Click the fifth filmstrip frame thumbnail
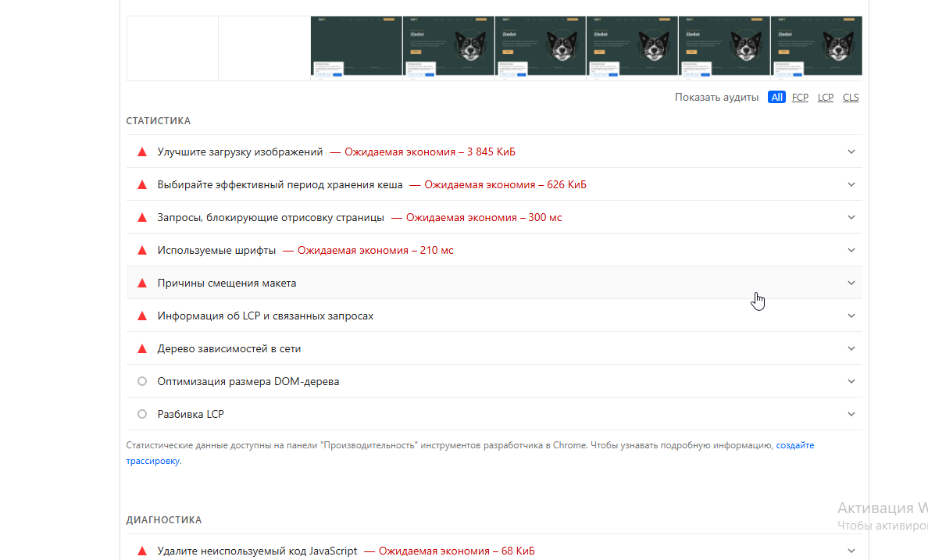928x560 pixels. coord(541,48)
